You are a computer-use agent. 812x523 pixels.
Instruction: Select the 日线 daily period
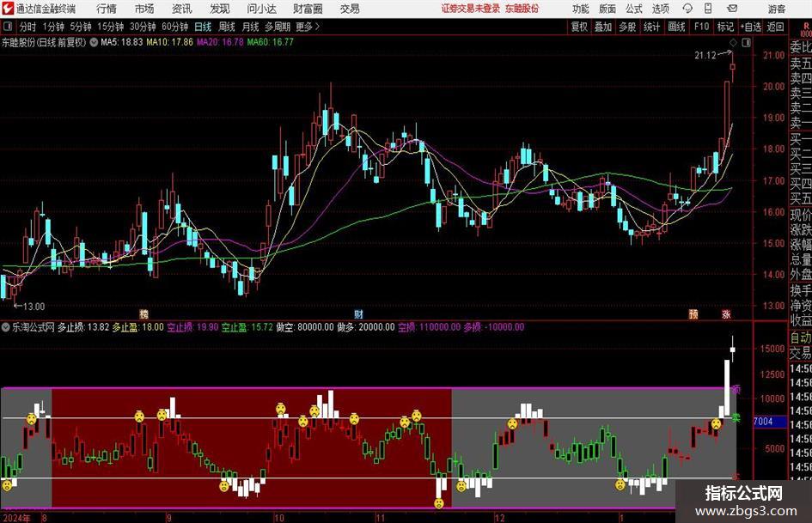[203, 27]
